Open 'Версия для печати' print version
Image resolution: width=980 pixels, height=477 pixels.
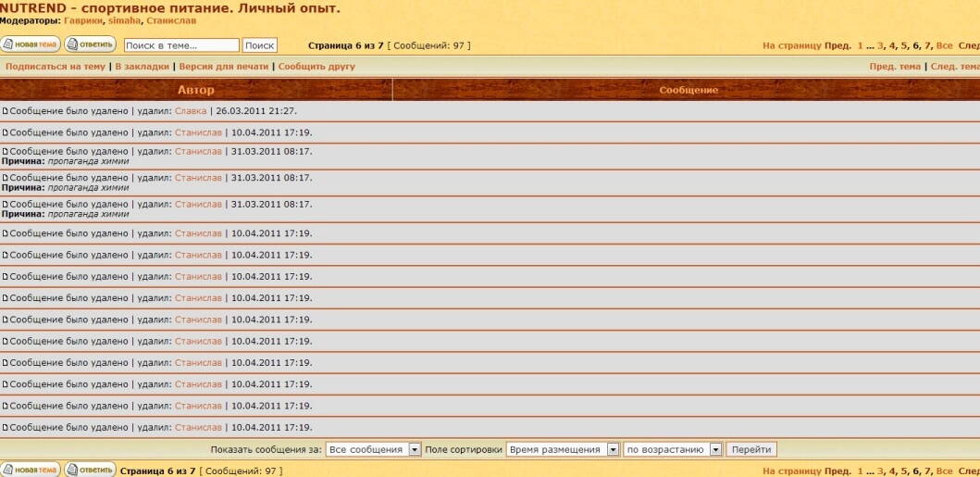coord(223,67)
